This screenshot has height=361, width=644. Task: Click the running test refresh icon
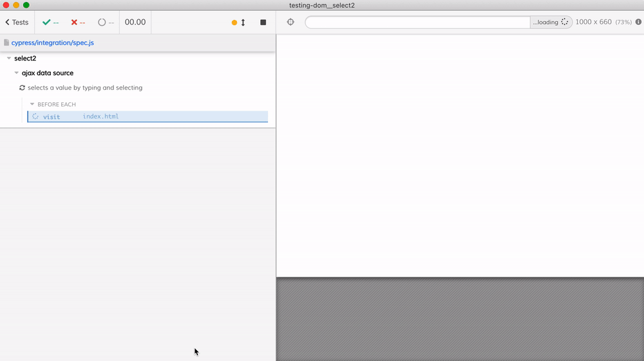(22, 88)
